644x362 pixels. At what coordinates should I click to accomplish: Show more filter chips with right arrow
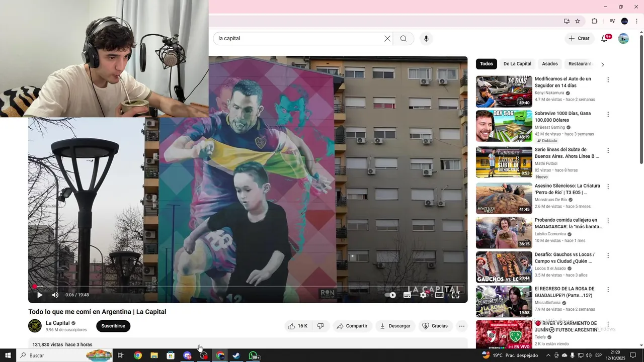(603, 64)
